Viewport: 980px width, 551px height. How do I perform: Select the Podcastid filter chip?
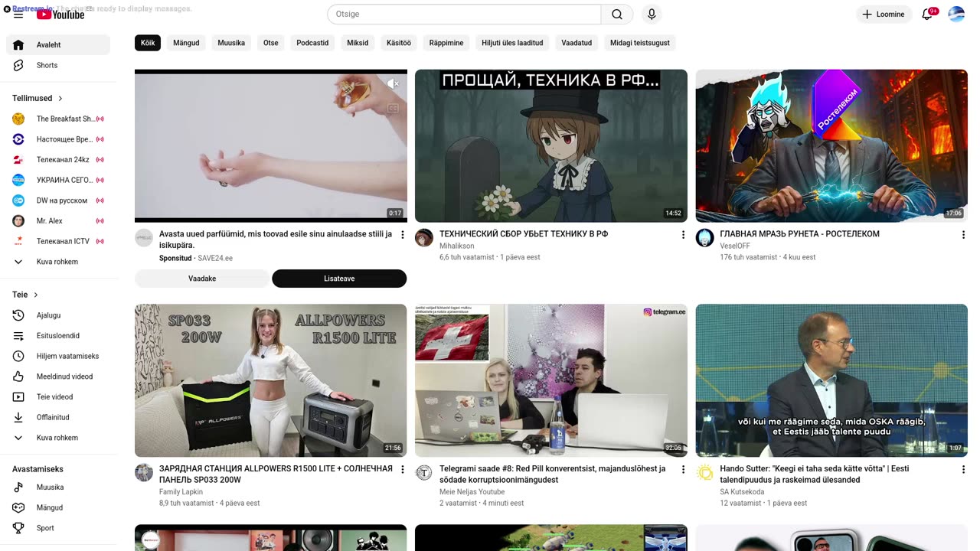click(x=312, y=43)
